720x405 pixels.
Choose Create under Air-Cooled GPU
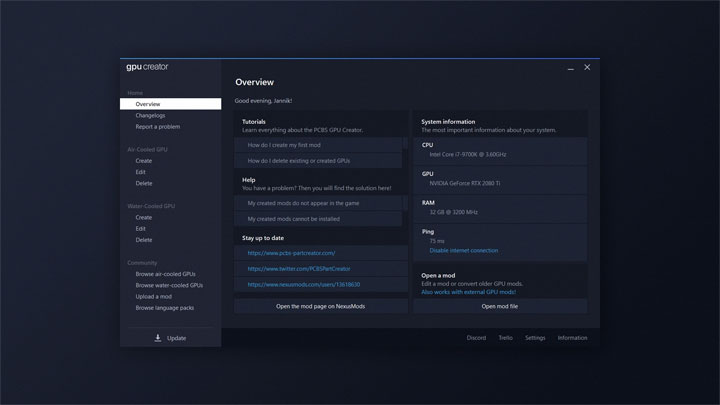144,160
